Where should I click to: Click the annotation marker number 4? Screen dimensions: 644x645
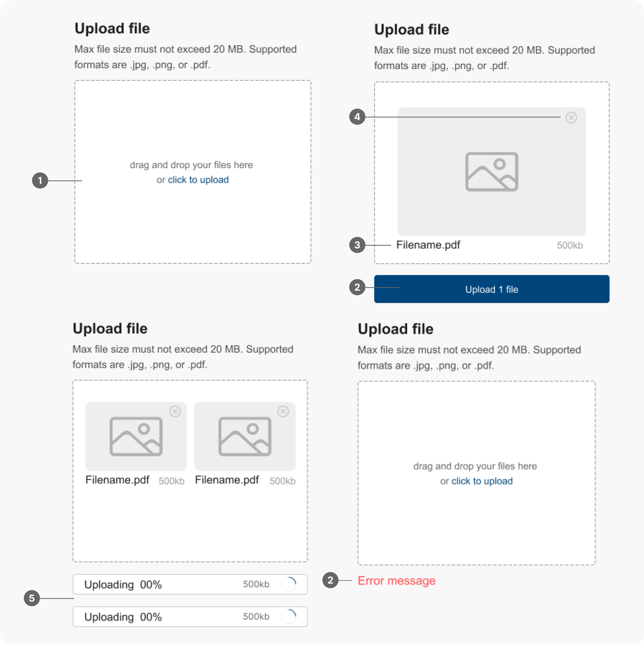pyautogui.click(x=357, y=117)
